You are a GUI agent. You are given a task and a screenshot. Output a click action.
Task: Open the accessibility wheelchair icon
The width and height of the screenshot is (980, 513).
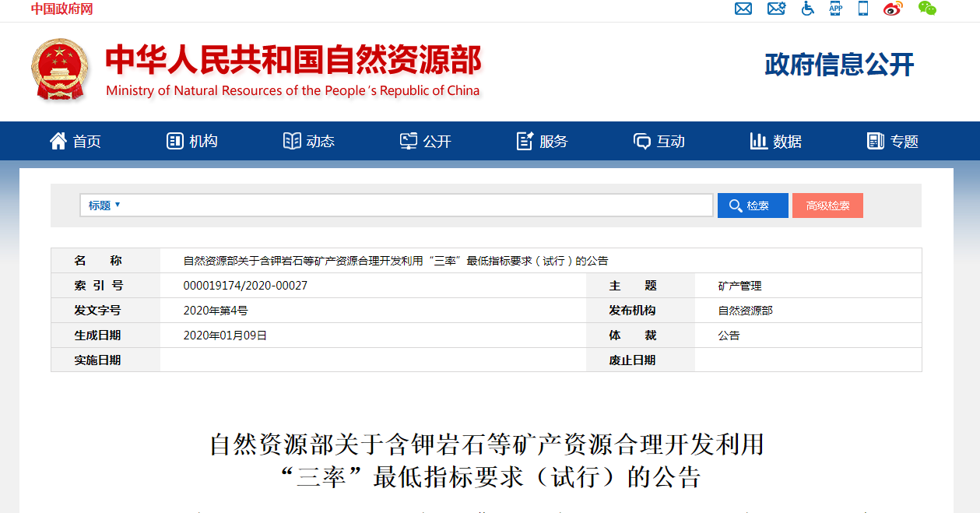click(807, 9)
